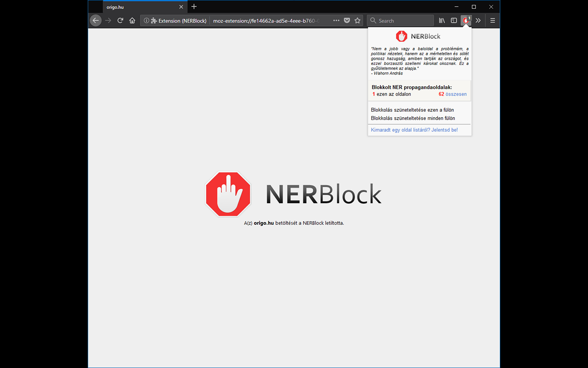Open the overflow chevron menu in toolbar
This screenshot has height=368, width=588.
click(x=478, y=20)
